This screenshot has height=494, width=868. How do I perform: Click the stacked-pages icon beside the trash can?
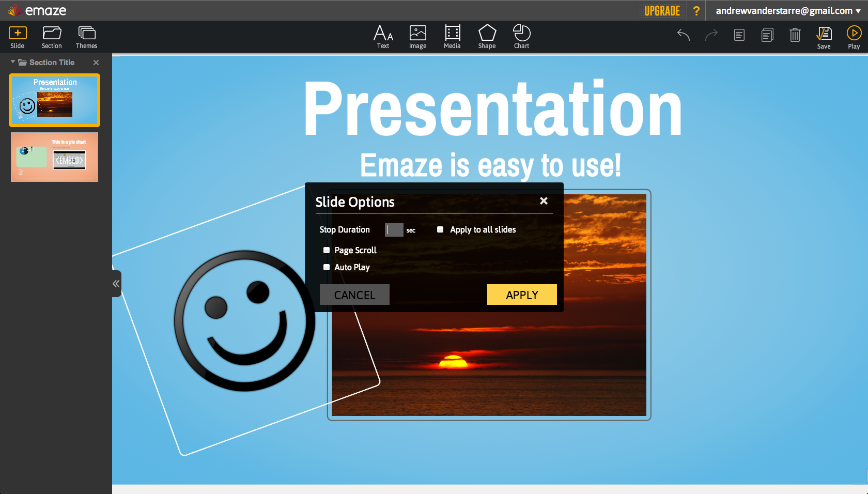[767, 35]
